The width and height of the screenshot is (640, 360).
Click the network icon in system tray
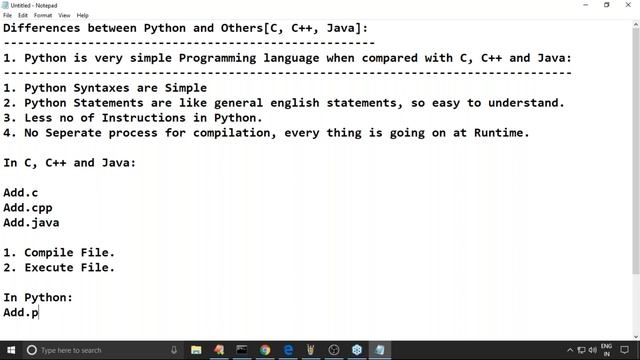tap(582, 350)
